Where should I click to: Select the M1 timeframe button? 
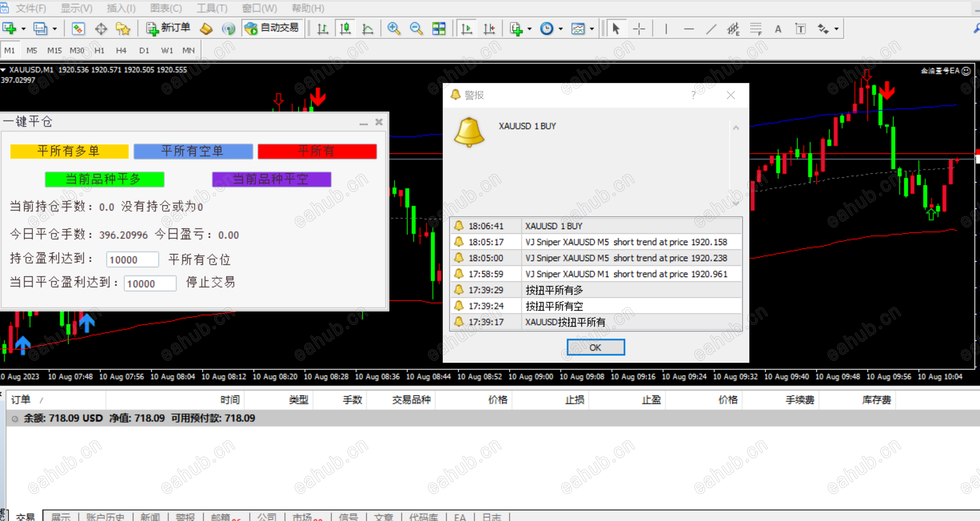pos(10,50)
